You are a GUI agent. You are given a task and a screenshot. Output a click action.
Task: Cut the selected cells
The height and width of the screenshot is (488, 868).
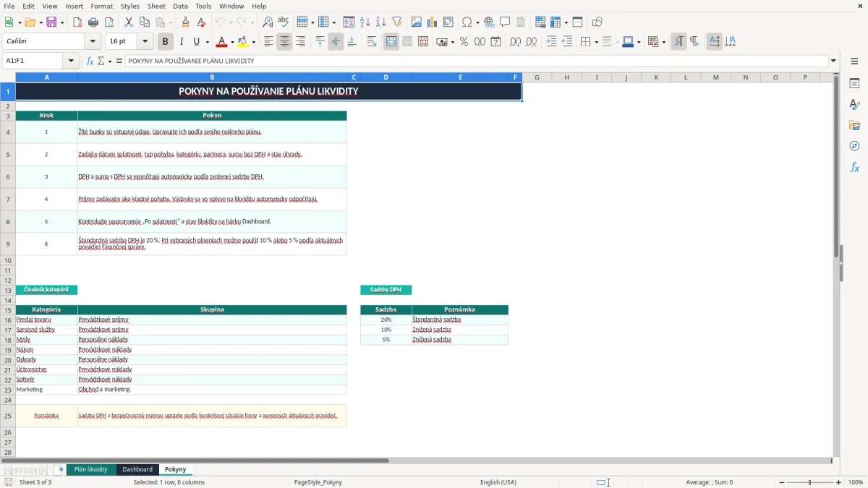pyautogui.click(x=129, y=22)
